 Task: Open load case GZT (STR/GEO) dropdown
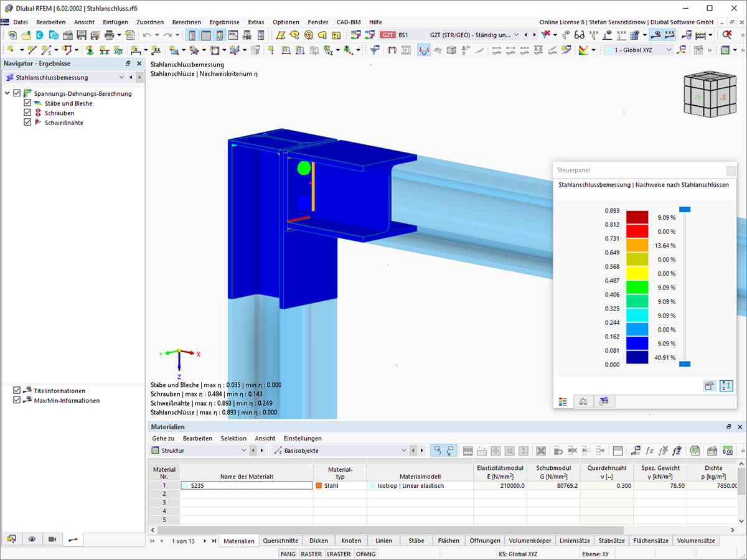point(515,35)
